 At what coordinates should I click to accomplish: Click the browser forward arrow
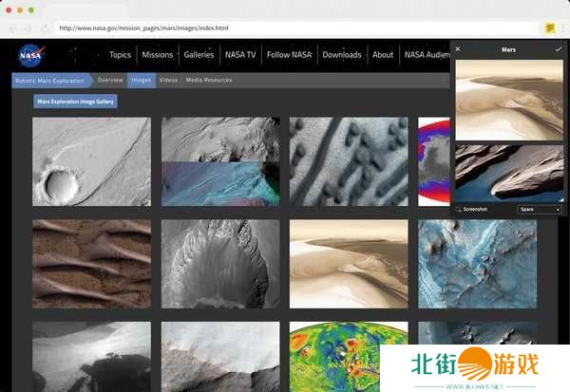point(28,28)
